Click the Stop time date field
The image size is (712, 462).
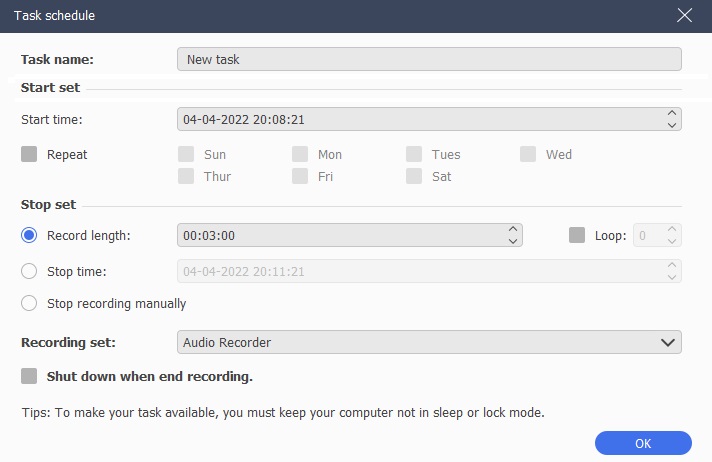point(429,271)
